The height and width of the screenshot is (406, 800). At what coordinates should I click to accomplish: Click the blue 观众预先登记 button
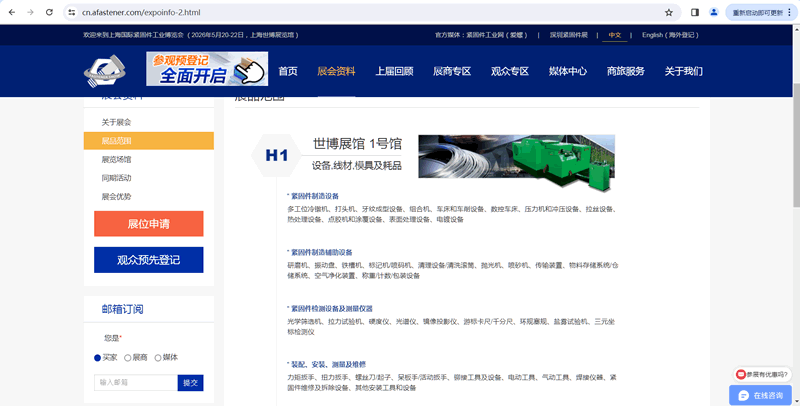coord(148,260)
